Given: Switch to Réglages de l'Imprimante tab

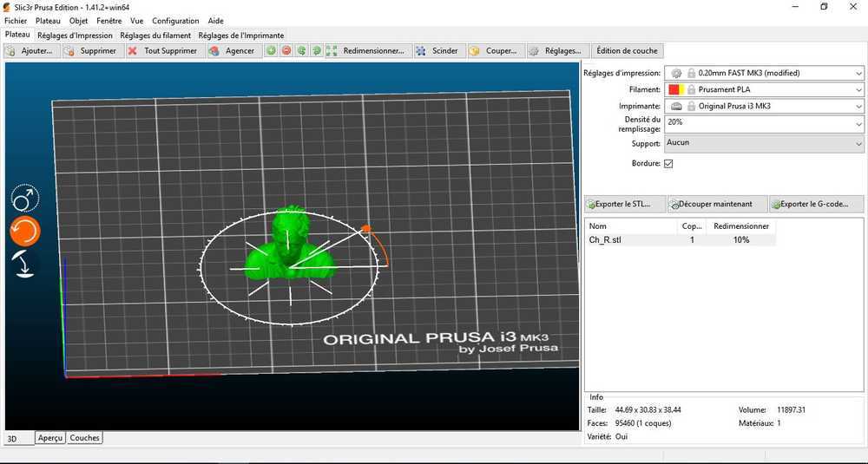Looking at the screenshot, I should coord(241,36).
